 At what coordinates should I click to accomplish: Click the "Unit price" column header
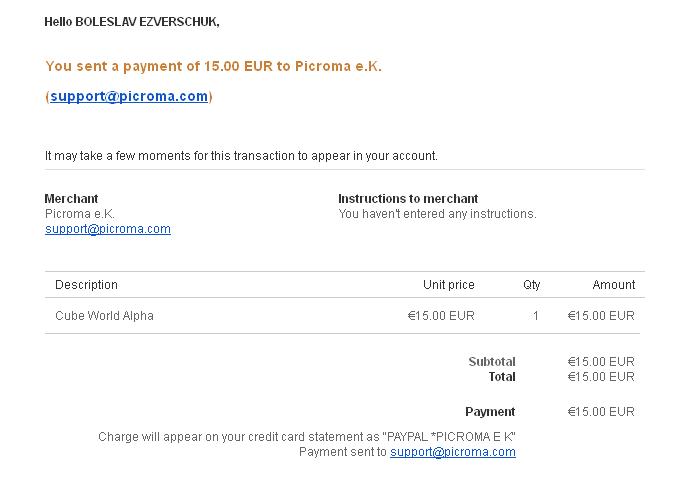tap(449, 285)
